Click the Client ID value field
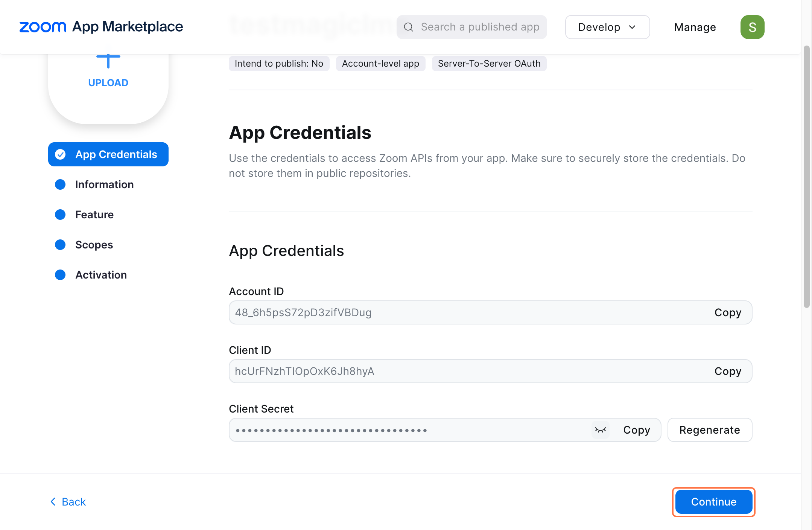The width and height of the screenshot is (812, 530). coord(490,371)
